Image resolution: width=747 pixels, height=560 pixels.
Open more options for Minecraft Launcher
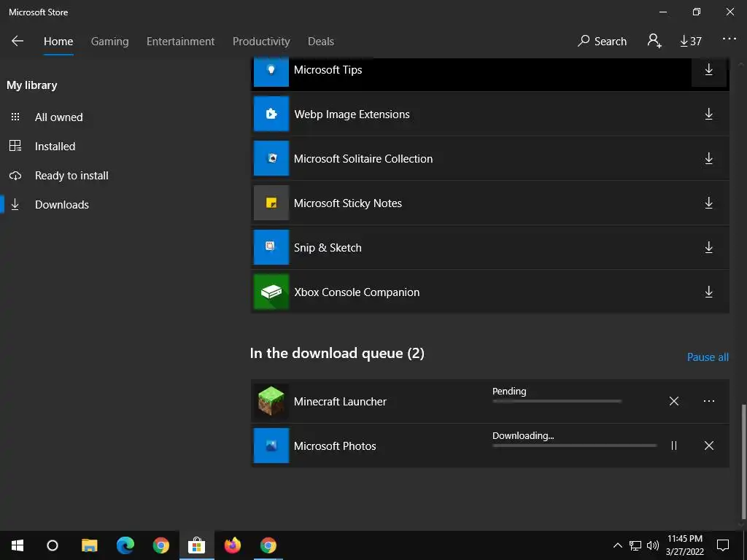[x=709, y=402]
